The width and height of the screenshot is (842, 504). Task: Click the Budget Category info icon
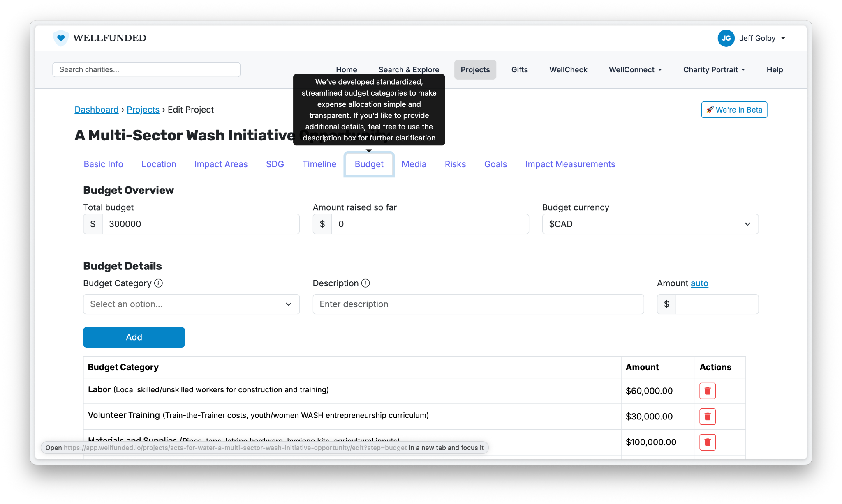(158, 283)
